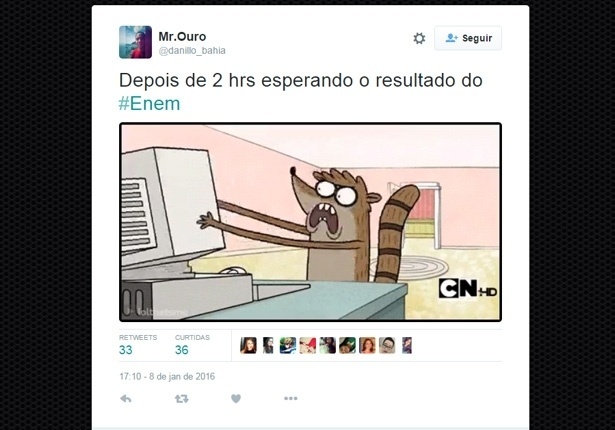Open the Regular Show GIF image
The height and width of the screenshot is (430, 615).
(310, 222)
